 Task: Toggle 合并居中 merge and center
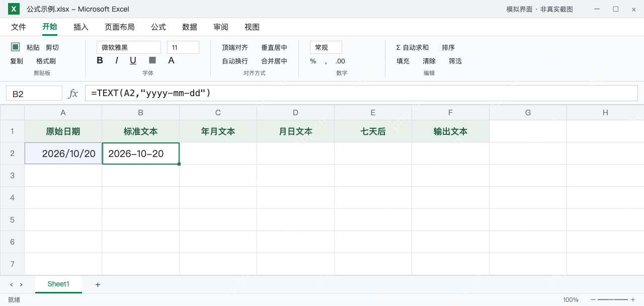(x=274, y=61)
